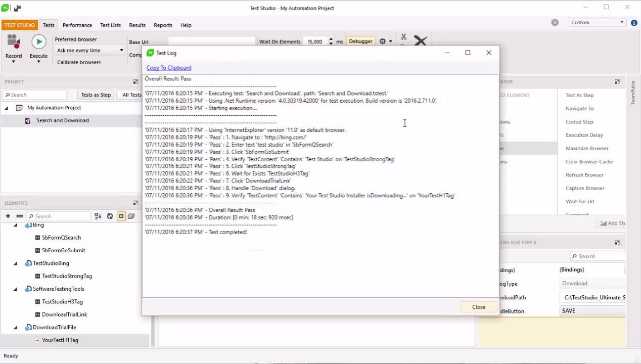
Task: Click Copy To Clipboard link in Test Log
Action: 169,68
